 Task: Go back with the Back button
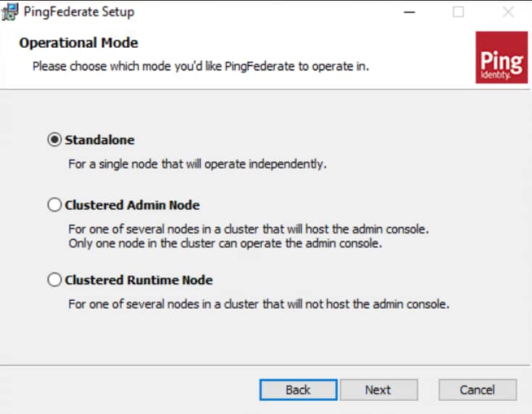click(x=298, y=390)
